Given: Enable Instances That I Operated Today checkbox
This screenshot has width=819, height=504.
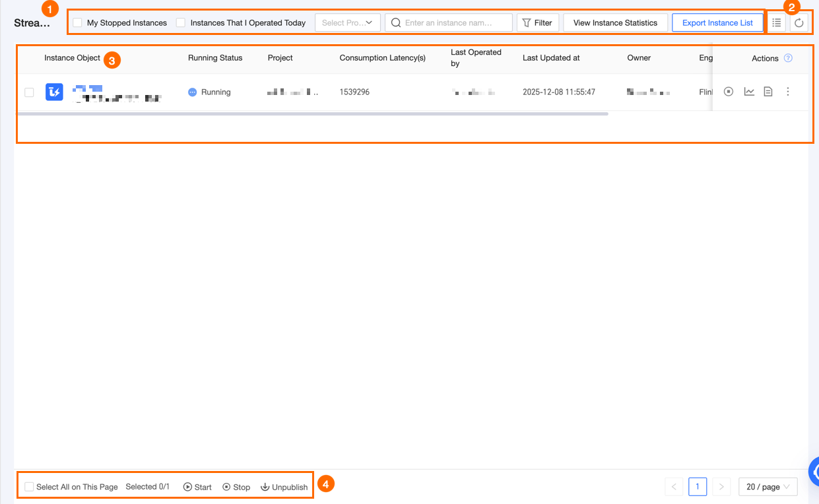Looking at the screenshot, I should [181, 22].
